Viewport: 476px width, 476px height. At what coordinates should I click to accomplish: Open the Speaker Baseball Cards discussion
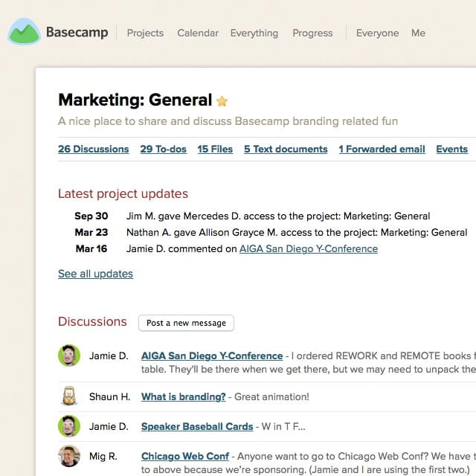coord(197,426)
